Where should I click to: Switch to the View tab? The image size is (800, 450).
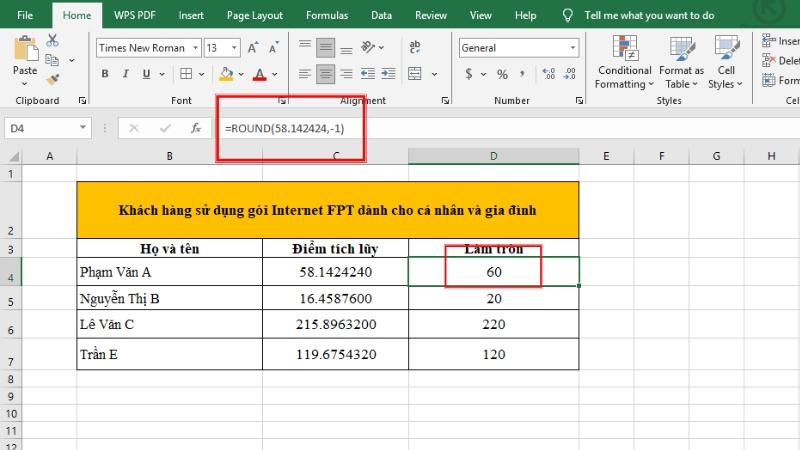coord(480,15)
